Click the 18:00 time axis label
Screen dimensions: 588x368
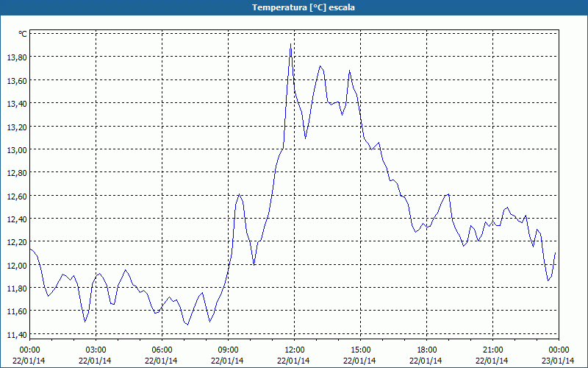click(x=427, y=350)
